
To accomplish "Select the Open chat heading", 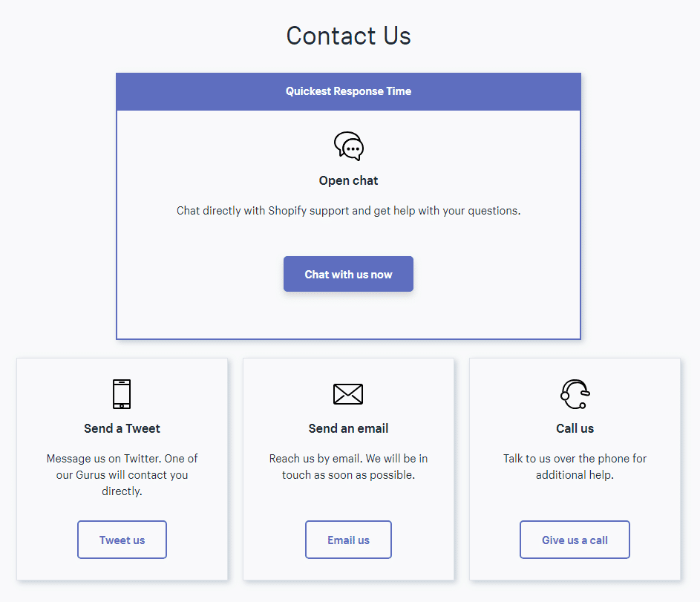I will coord(348,180).
